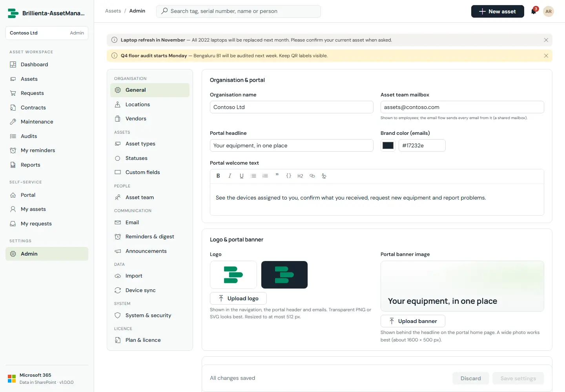Dismiss the Laptop refresh in November banner
This screenshot has height=392, width=565.
pyautogui.click(x=546, y=40)
